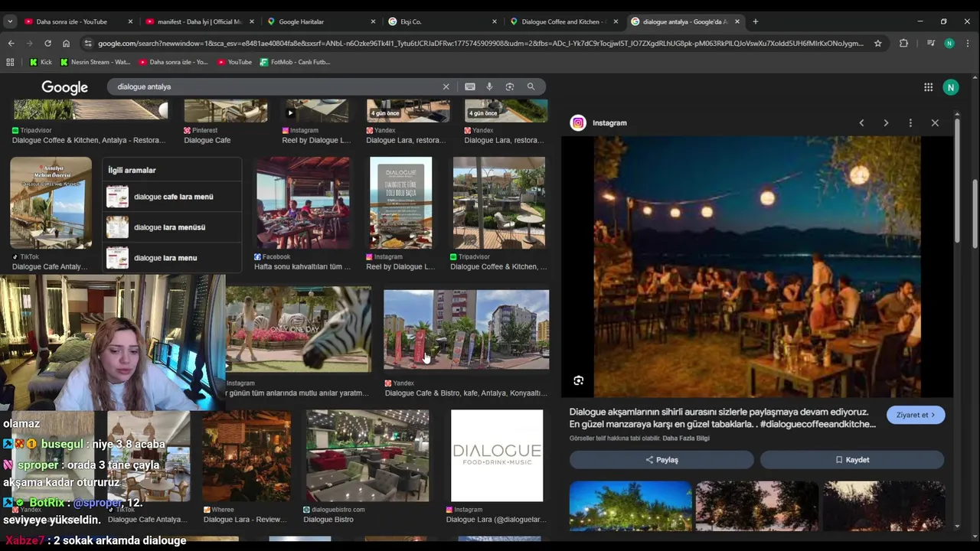Open preview panel more options menu
The height and width of the screenshot is (551, 980).
[x=910, y=122]
